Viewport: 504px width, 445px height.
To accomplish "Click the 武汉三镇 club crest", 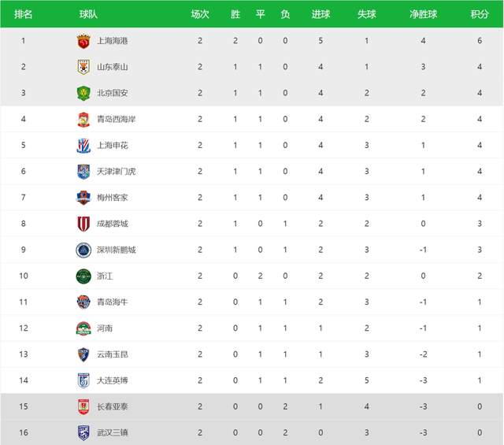I will tap(83, 432).
